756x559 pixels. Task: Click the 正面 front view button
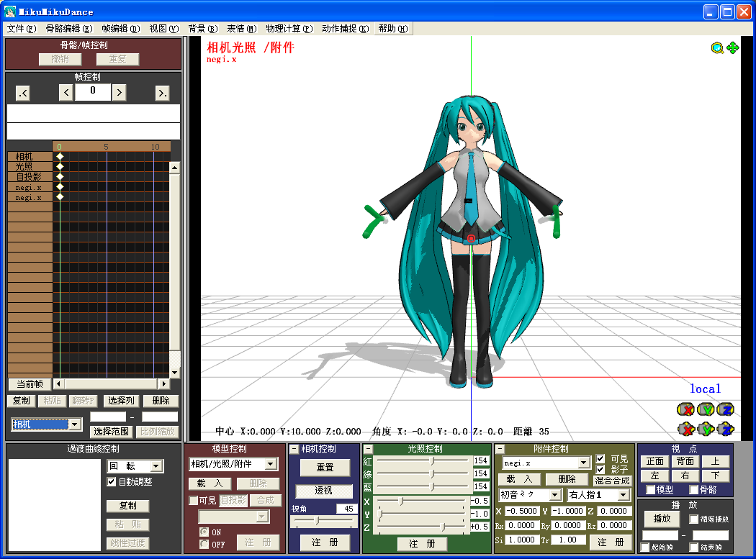654,461
